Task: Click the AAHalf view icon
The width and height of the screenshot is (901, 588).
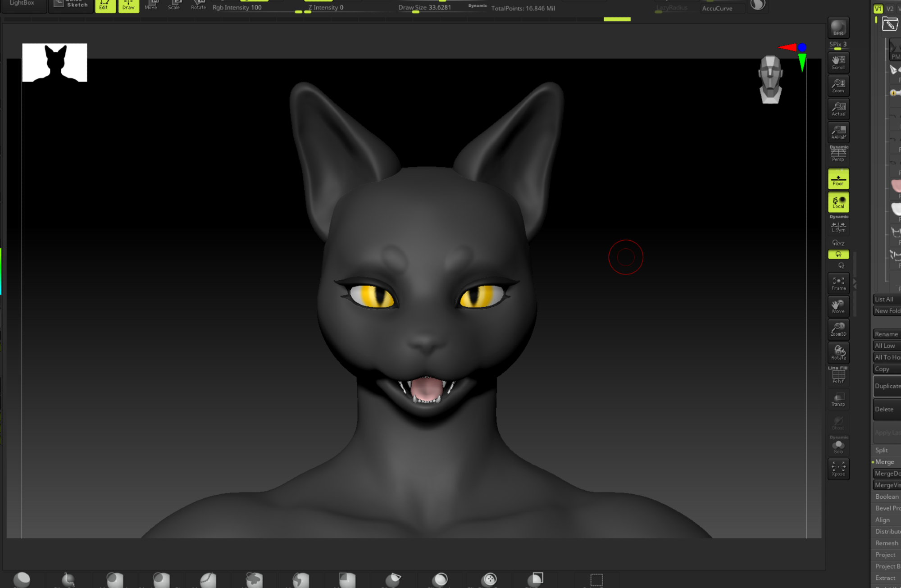Action: click(838, 132)
